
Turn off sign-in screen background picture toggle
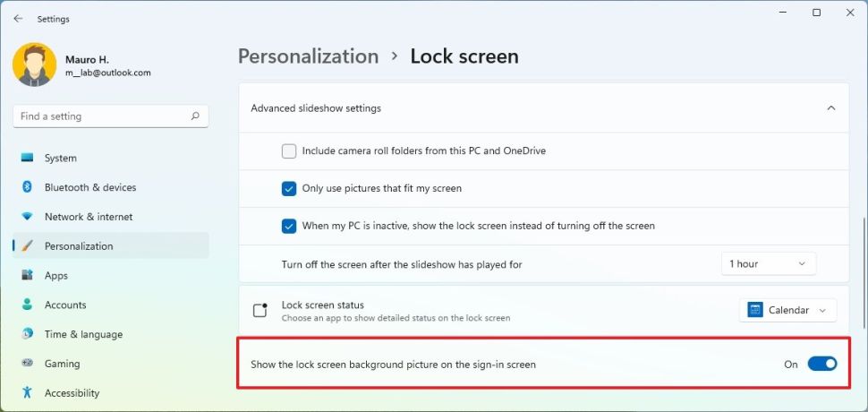click(822, 364)
